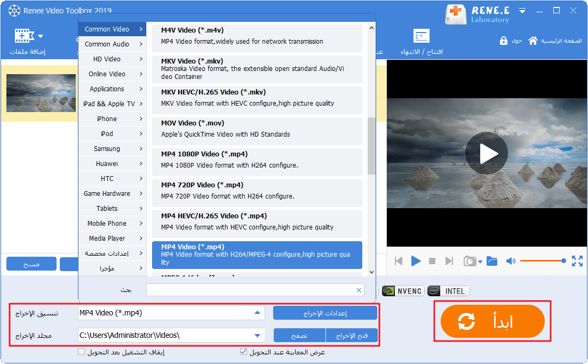
Task: Open the Media Player category
Action: click(113, 238)
